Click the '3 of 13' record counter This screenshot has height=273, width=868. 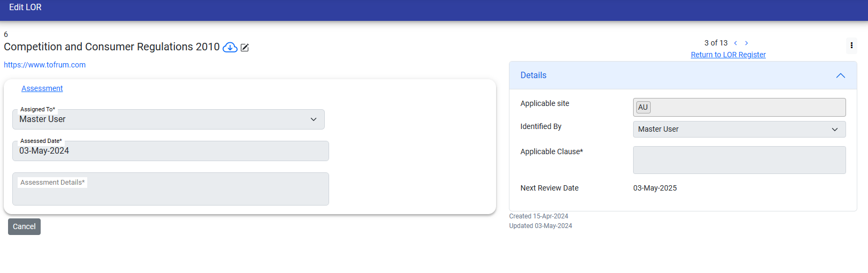715,43
